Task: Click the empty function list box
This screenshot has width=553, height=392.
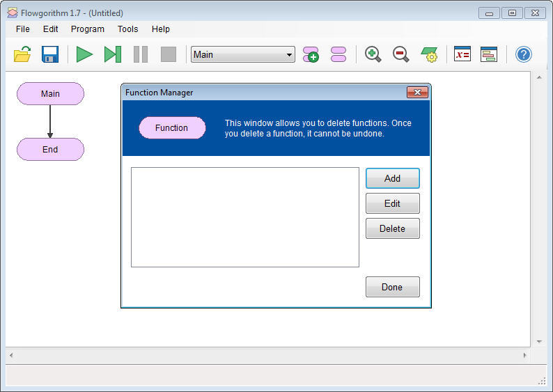Action: [x=244, y=217]
